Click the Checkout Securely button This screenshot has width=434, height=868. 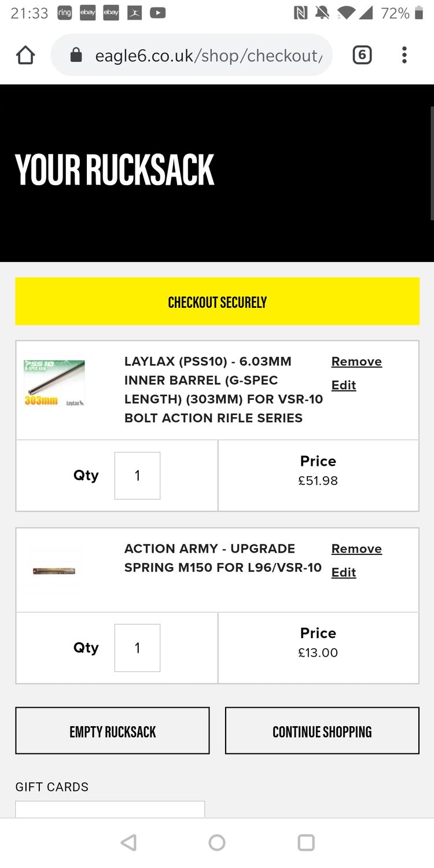217,301
